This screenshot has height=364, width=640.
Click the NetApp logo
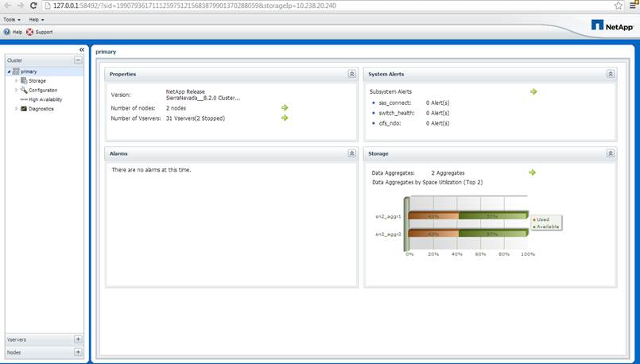click(612, 25)
